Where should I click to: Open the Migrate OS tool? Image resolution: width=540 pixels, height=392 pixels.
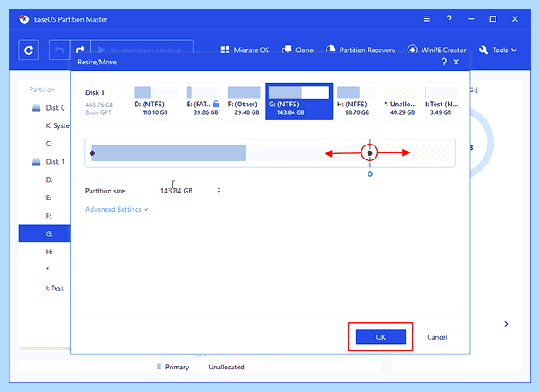point(245,50)
